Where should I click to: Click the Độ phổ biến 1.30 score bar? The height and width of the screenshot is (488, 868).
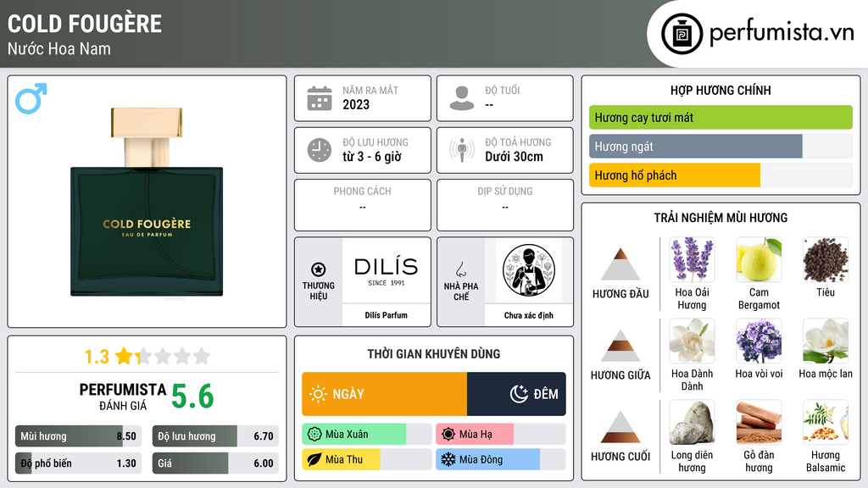pyautogui.click(x=78, y=463)
